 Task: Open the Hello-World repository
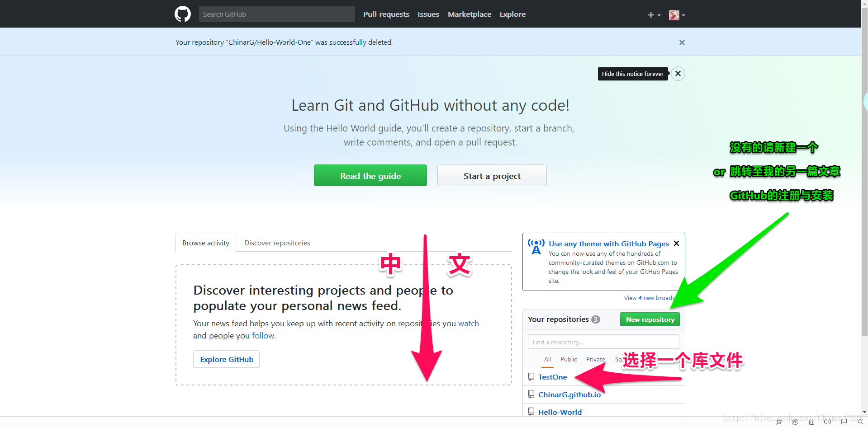click(x=560, y=412)
